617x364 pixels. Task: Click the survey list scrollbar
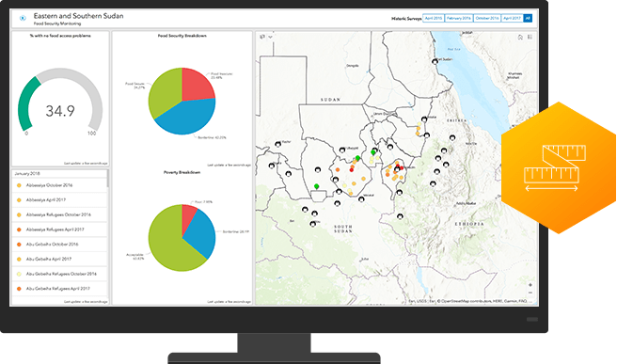108,179
